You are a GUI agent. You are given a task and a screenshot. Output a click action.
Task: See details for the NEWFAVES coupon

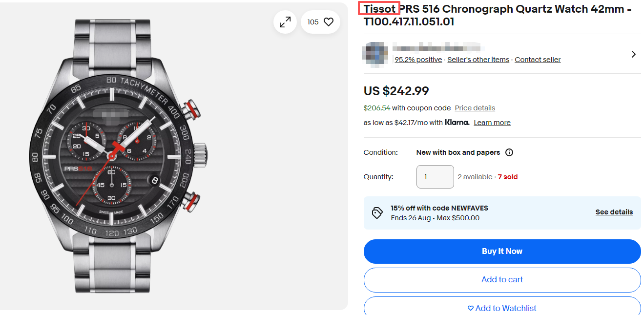(x=614, y=212)
